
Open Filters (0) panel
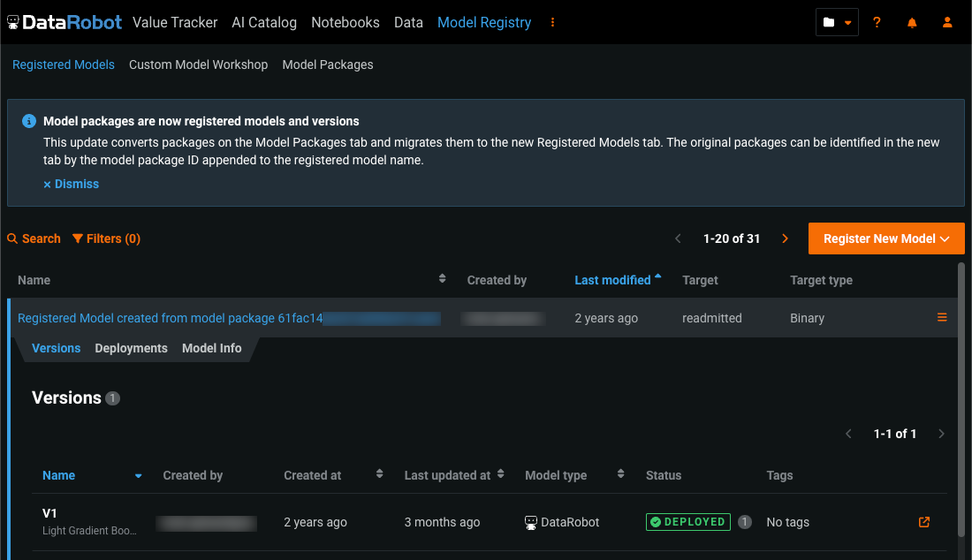[106, 238]
